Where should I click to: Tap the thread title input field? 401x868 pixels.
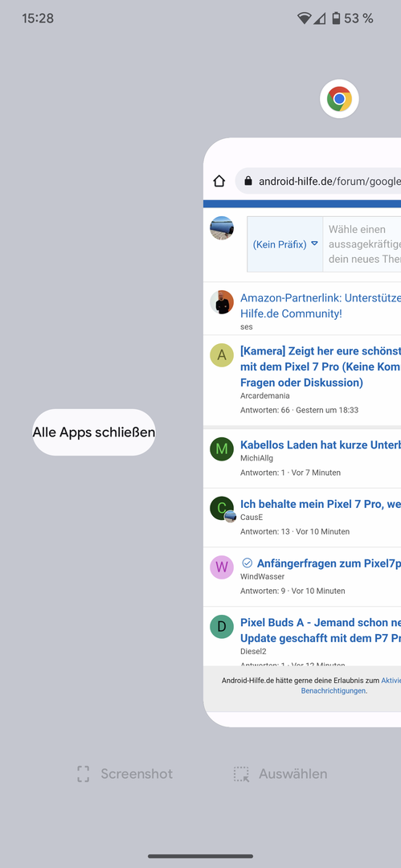pyautogui.click(x=362, y=244)
